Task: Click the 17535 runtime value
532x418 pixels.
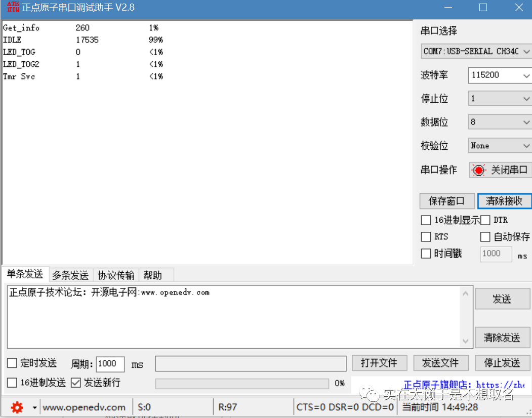Action: [x=87, y=39]
